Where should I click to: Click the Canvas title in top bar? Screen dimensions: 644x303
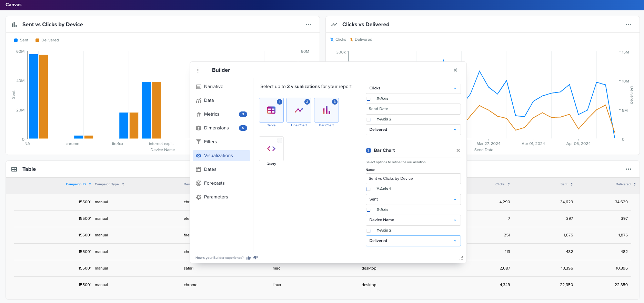pos(13,5)
